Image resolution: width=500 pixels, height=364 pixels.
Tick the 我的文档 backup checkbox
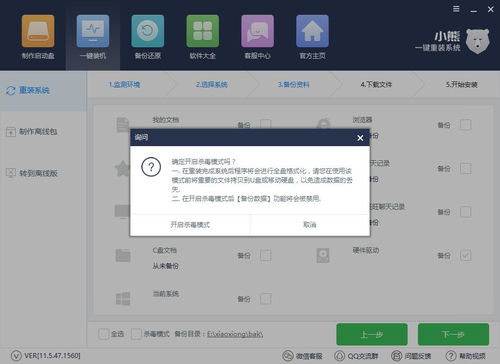pos(266,125)
